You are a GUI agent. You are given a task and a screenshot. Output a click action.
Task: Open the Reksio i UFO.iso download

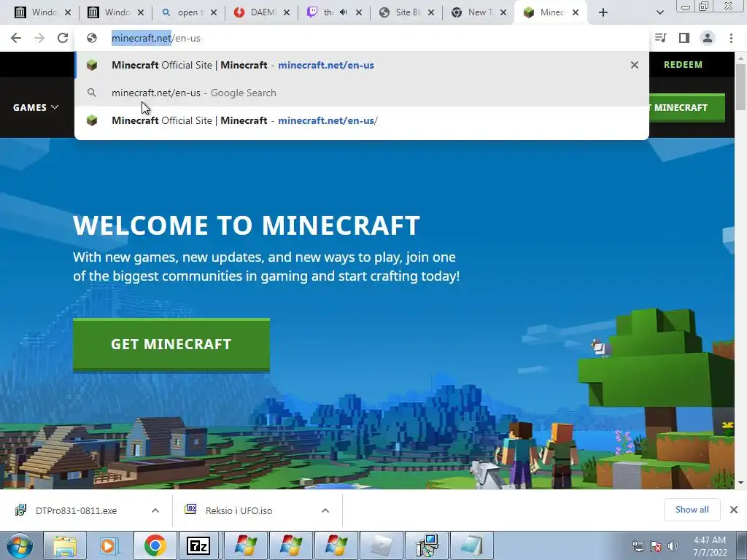tap(239, 510)
